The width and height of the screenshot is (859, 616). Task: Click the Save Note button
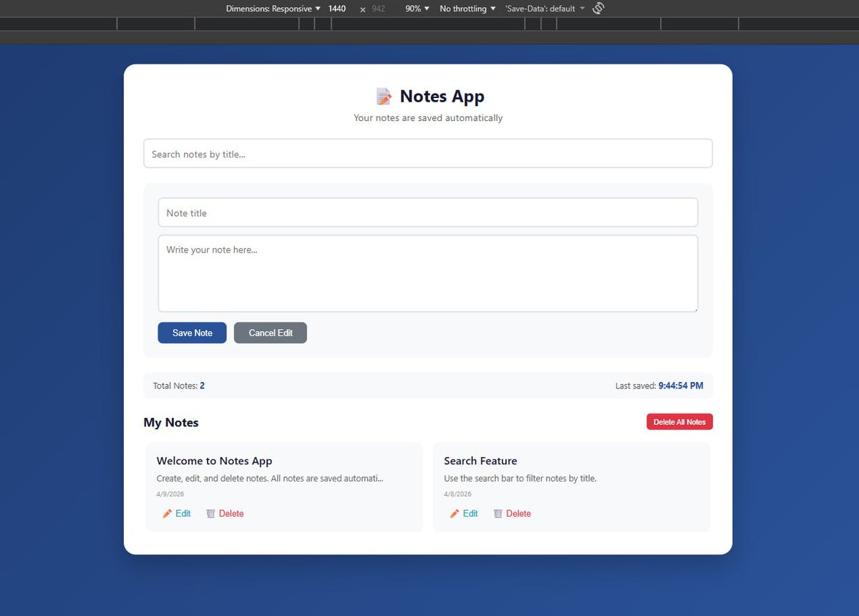[x=192, y=333]
